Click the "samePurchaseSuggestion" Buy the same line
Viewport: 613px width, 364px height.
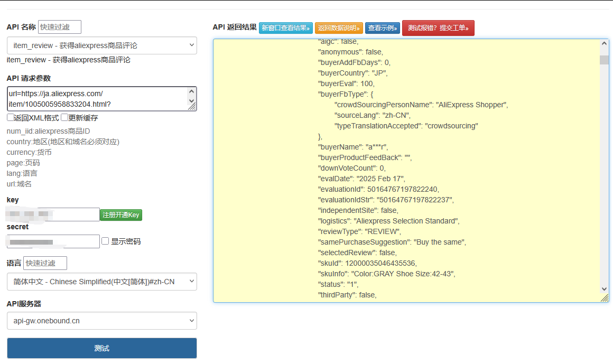[x=392, y=242]
